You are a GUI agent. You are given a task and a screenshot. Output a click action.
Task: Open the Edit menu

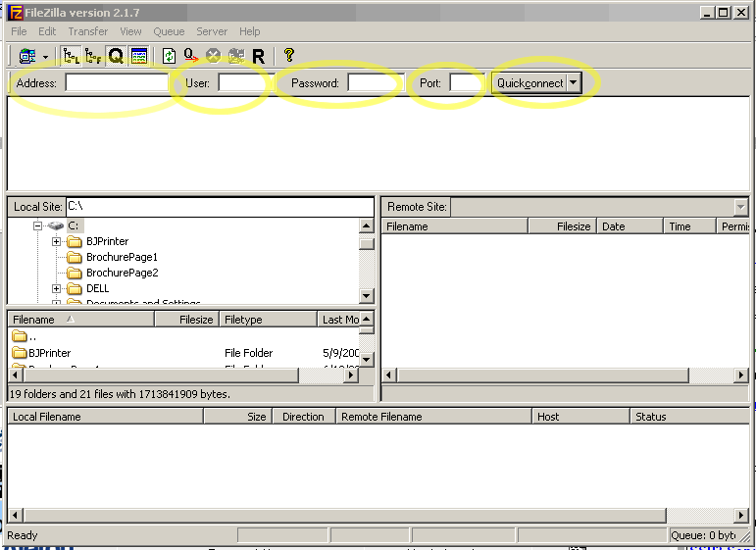point(47,31)
